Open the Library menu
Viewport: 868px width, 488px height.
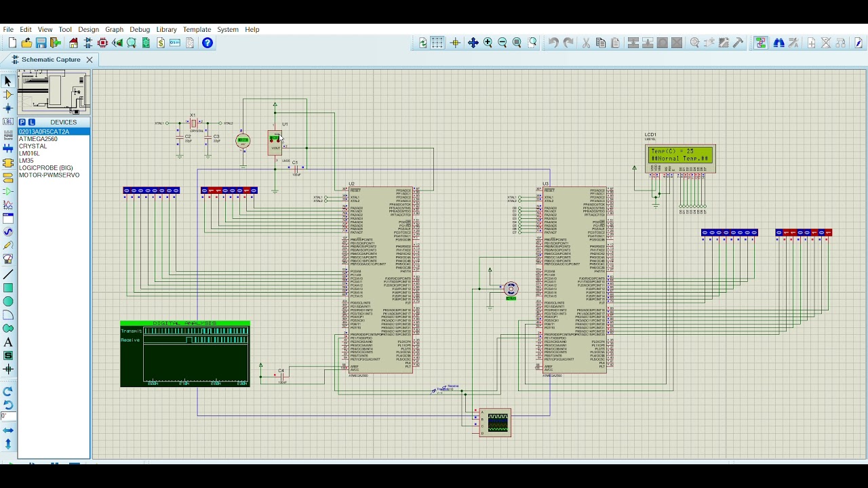[x=166, y=29]
